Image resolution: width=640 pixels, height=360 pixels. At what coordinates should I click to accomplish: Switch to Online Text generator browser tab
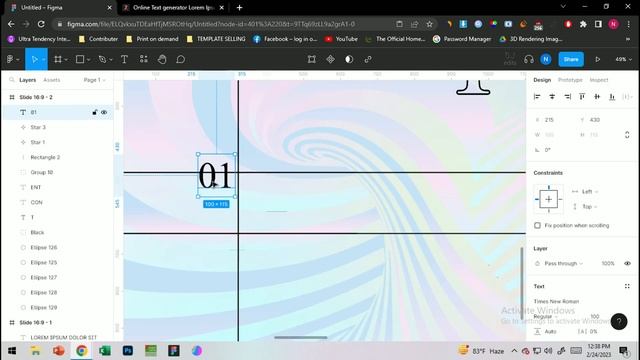coord(173,7)
